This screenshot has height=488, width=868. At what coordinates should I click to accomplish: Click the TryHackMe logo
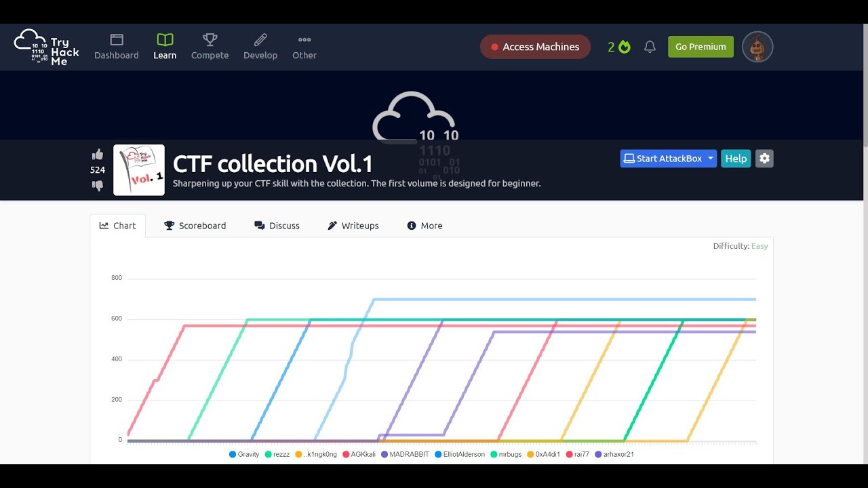click(x=47, y=47)
